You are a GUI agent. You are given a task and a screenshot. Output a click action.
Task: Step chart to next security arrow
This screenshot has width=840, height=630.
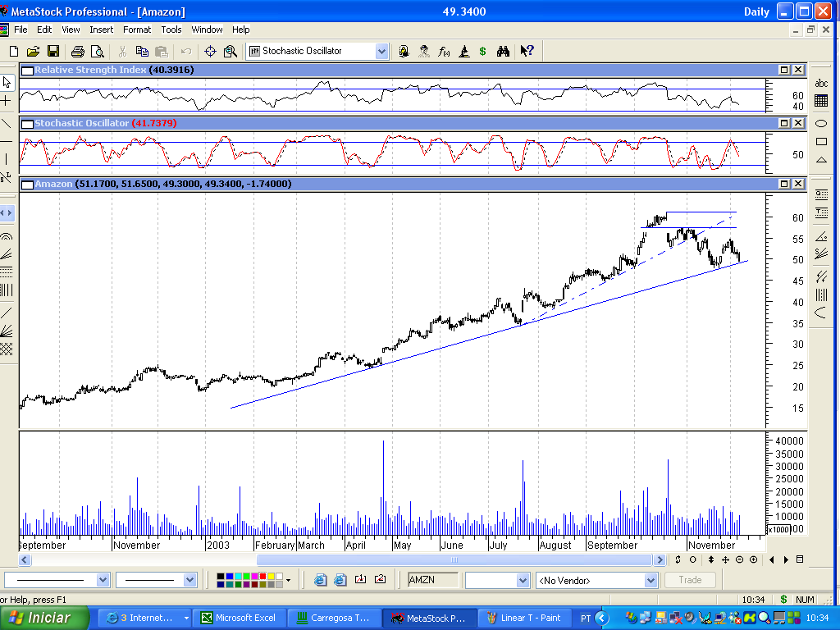786,559
